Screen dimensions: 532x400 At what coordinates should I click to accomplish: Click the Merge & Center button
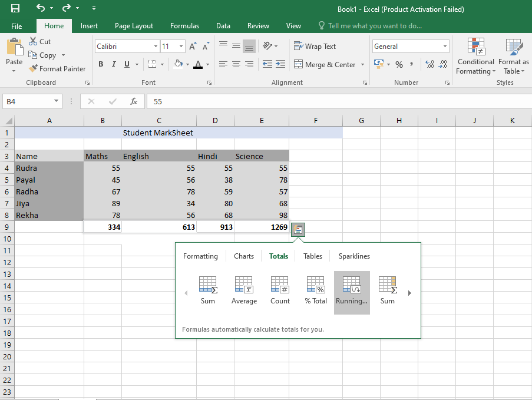pyautogui.click(x=325, y=64)
